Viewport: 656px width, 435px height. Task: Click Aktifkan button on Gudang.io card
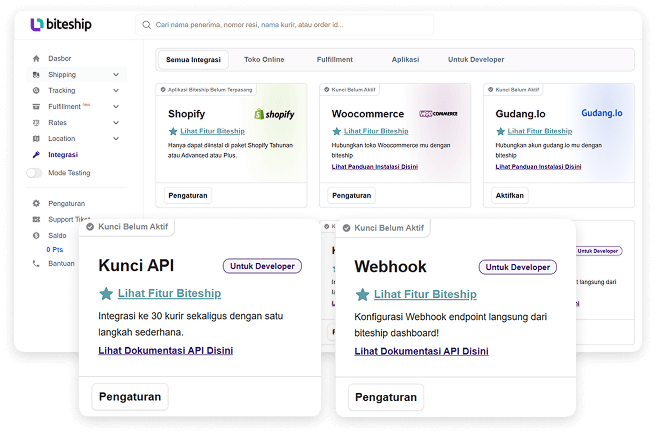[509, 196]
